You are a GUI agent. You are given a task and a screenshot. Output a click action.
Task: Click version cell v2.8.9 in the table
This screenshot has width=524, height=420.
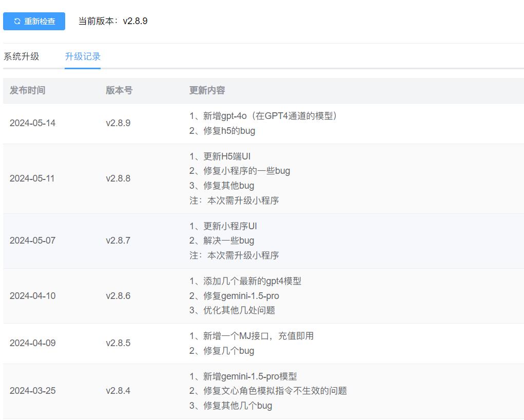coord(118,123)
